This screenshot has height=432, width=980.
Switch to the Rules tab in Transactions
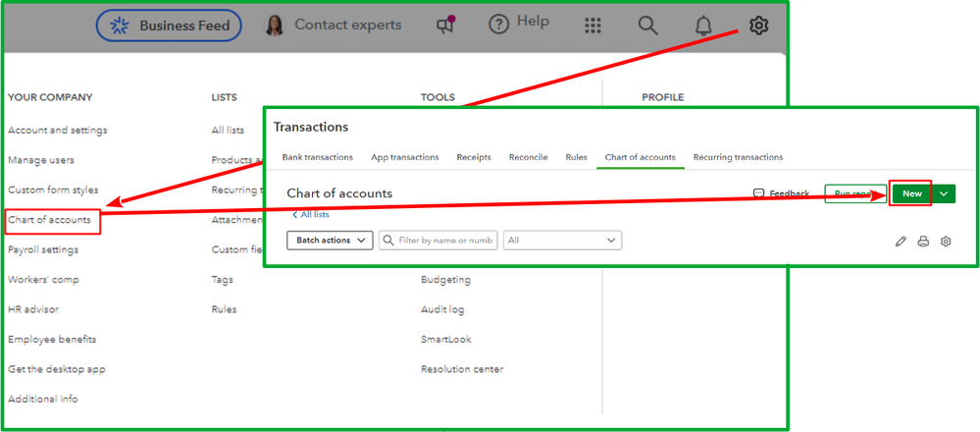pyautogui.click(x=576, y=157)
